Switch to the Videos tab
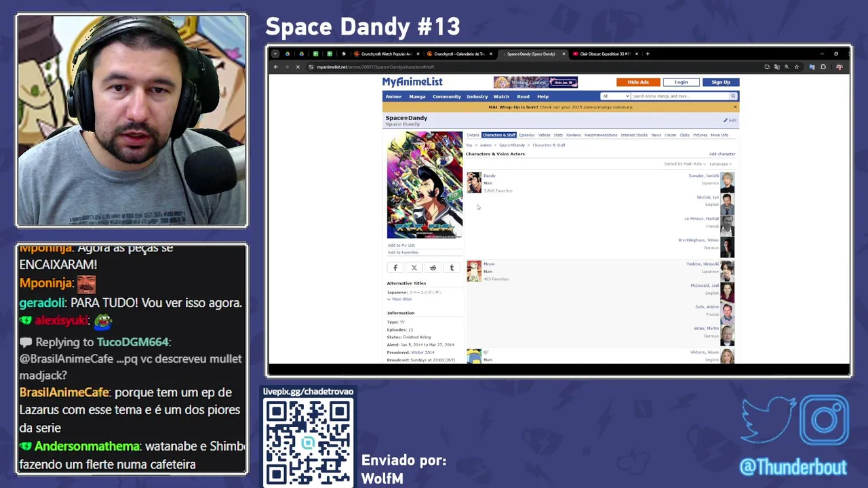The width and height of the screenshot is (868, 488). (544, 135)
